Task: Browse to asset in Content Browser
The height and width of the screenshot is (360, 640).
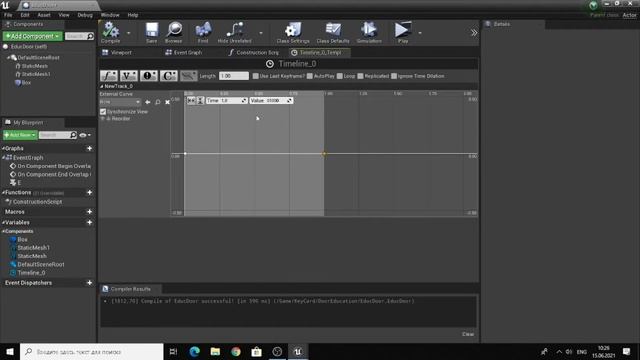Action: tap(174, 32)
